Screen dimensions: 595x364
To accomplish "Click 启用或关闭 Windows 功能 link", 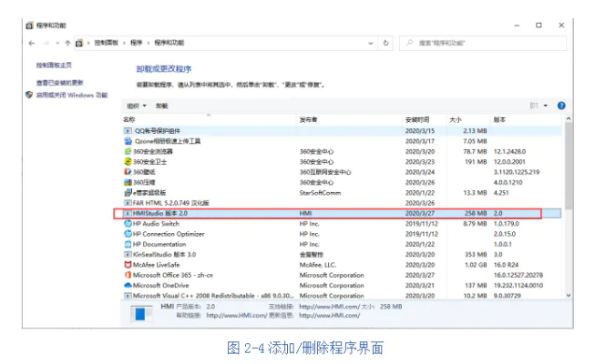I will pyautogui.click(x=71, y=95).
